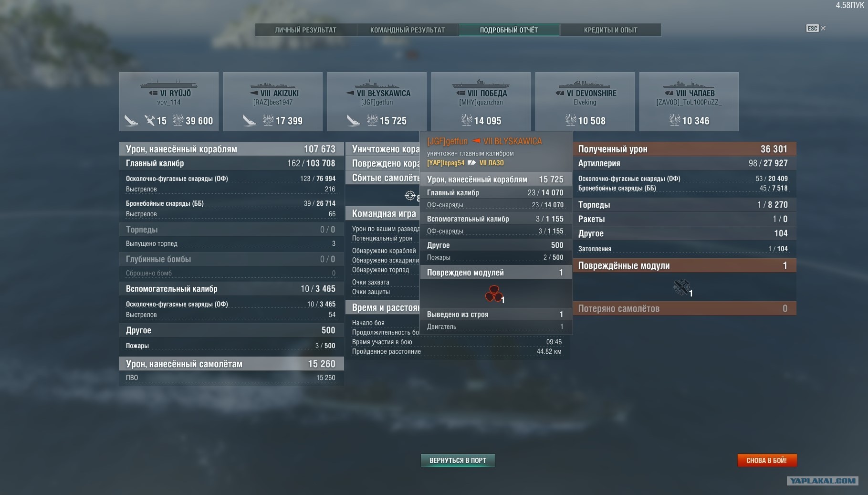Click the 'Урон, нанесённый кораблям' 107 673 header
868x495 pixels.
(x=231, y=149)
